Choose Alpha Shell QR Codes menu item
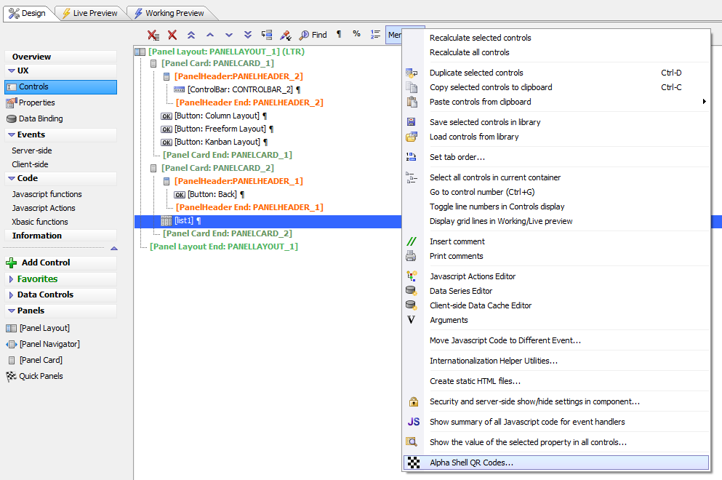722x480 pixels. (556, 463)
